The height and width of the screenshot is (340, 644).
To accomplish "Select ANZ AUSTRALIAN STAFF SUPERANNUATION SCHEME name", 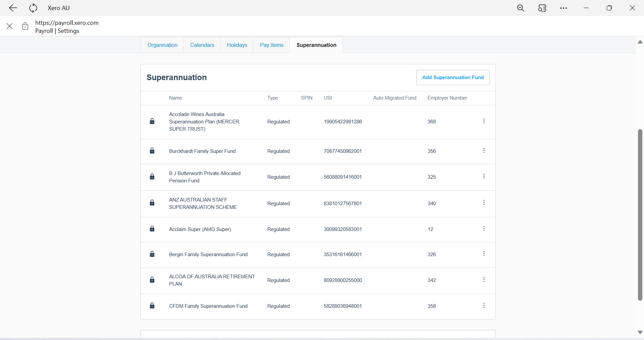I will (203, 204).
